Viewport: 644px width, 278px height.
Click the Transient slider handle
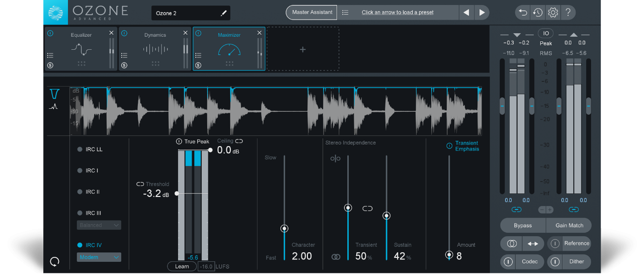[348, 207]
